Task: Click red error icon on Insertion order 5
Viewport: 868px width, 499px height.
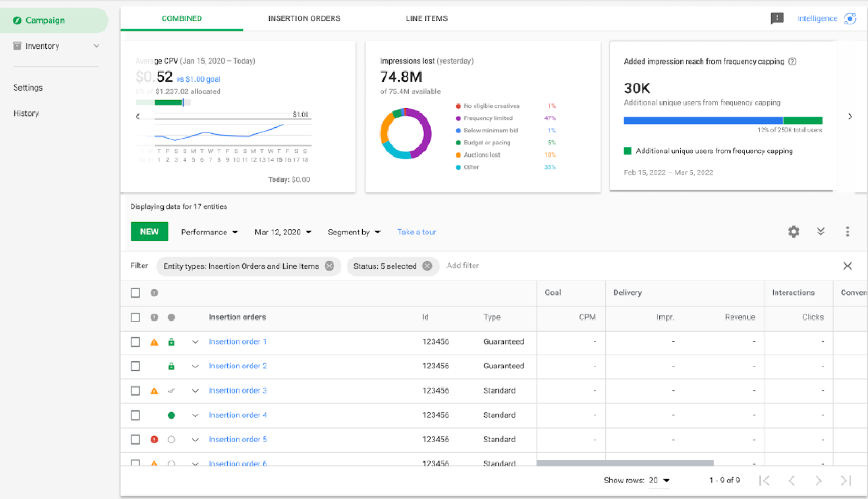Action: [154, 440]
